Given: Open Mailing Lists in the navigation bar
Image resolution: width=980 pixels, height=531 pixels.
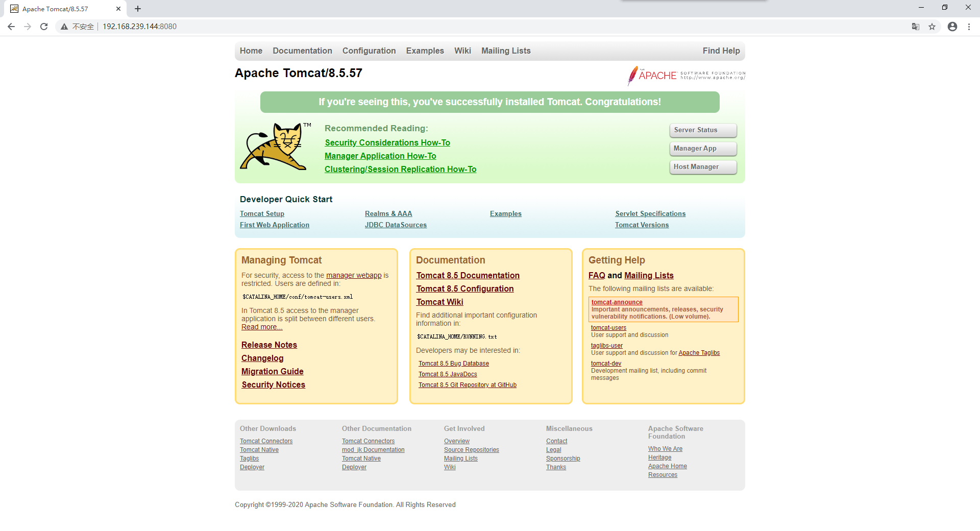Looking at the screenshot, I should point(506,51).
